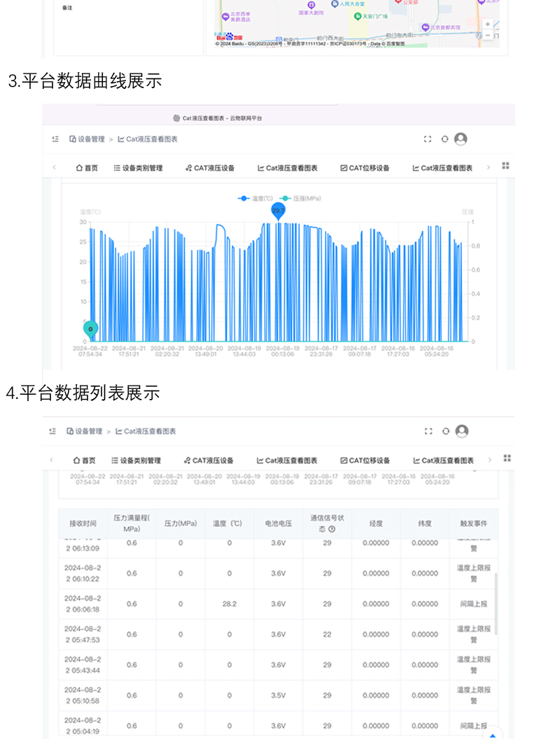Collapse sidebar icon in chart panel header
This screenshot has width=560, height=739.
(55, 139)
